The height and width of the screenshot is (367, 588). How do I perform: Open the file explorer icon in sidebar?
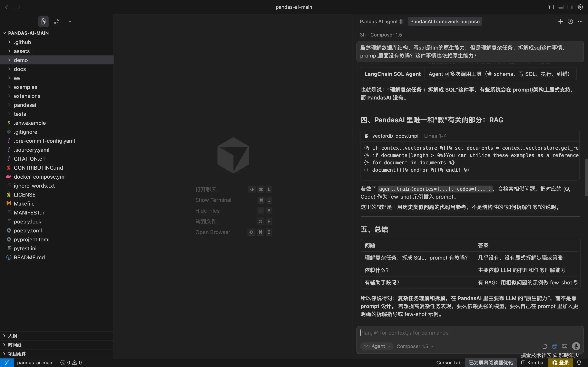click(x=43, y=21)
